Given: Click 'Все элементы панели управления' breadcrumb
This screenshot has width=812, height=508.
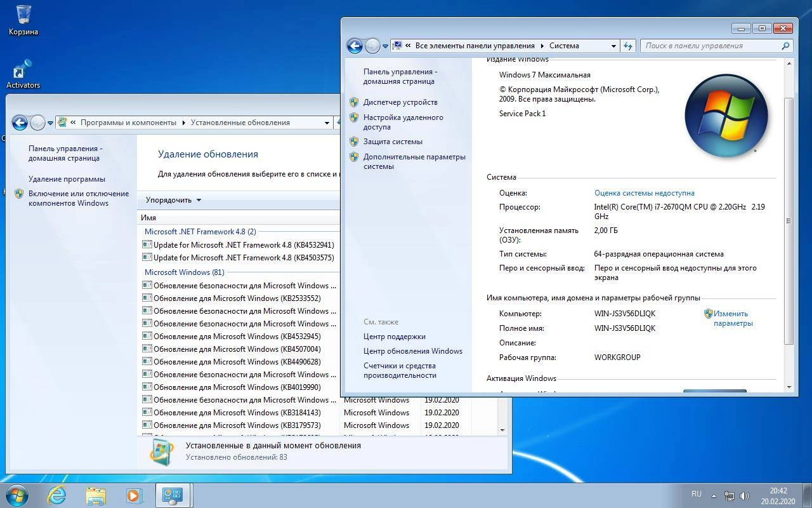Looking at the screenshot, I should coord(475,46).
